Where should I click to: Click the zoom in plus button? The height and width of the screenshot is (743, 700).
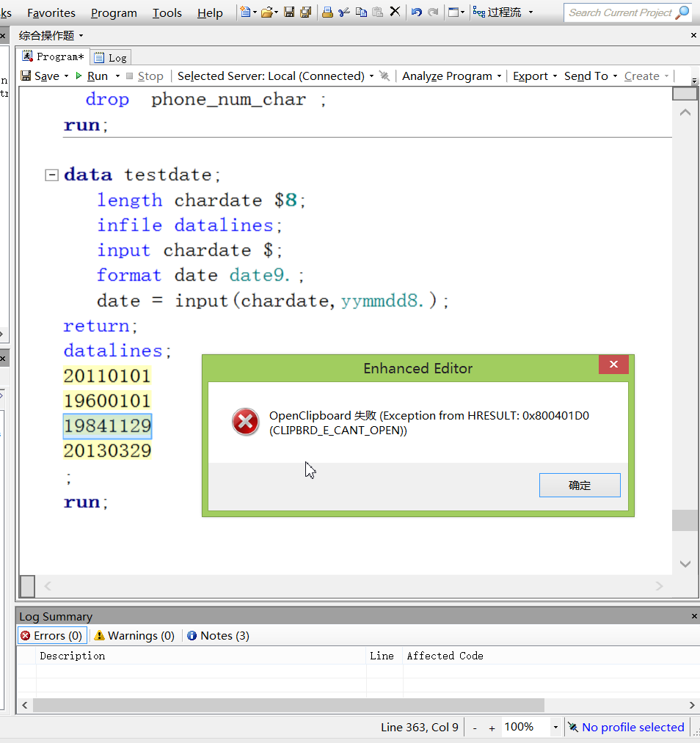point(492,728)
